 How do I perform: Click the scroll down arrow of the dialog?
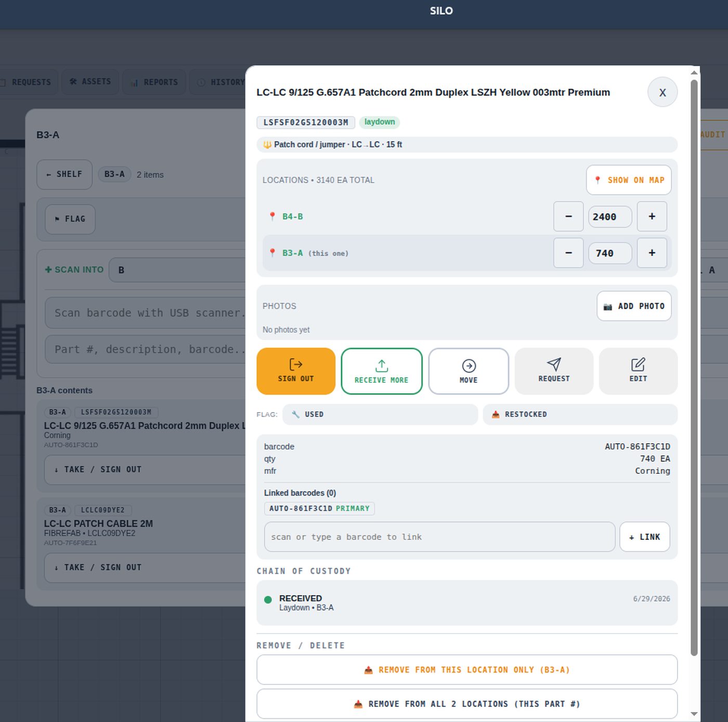click(694, 714)
